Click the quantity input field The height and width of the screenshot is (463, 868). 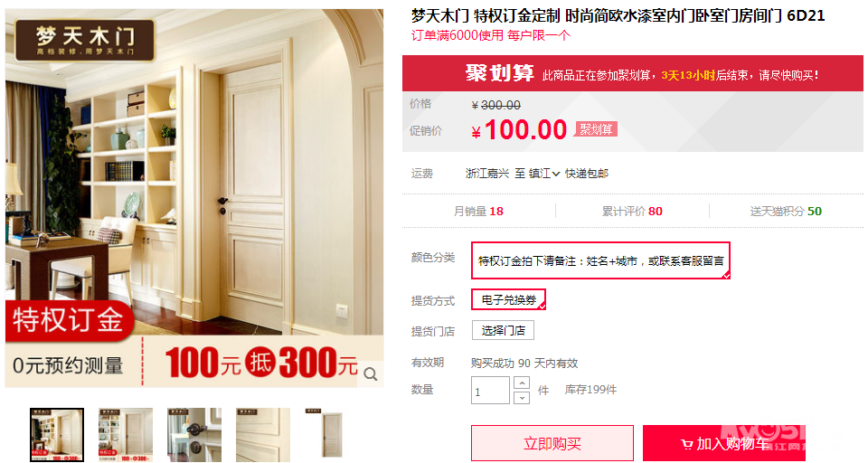pos(490,391)
